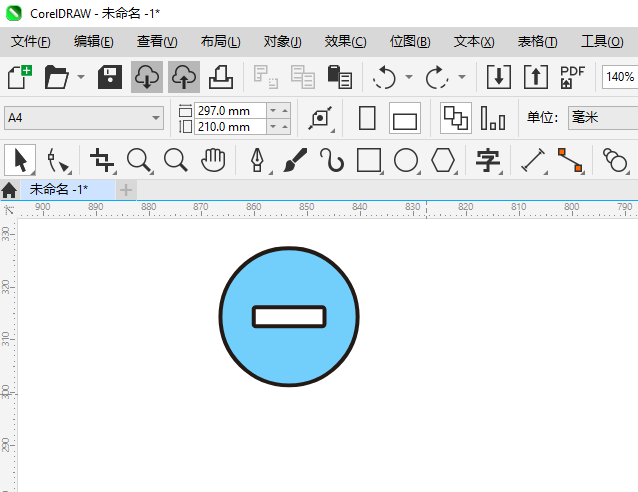Open the 查看(V) menu
638x492 pixels.
[x=157, y=42]
